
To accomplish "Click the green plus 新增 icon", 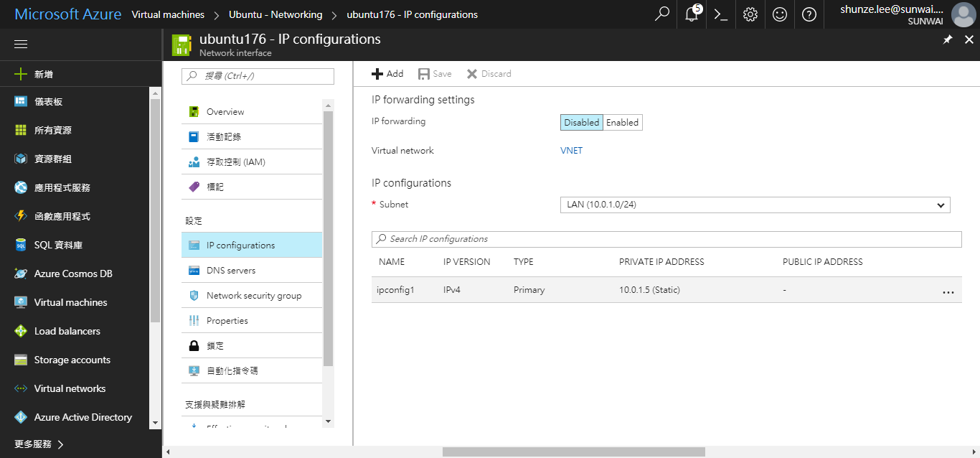I will pyautogui.click(x=21, y=74).
